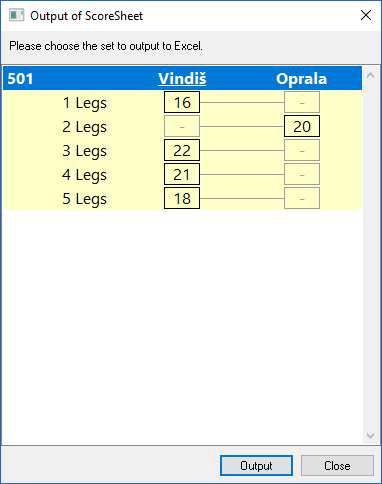This screenshot has width=382, height=484.
Task: Select Vindiš score 18 for leg 5
Action: [182, 198]
